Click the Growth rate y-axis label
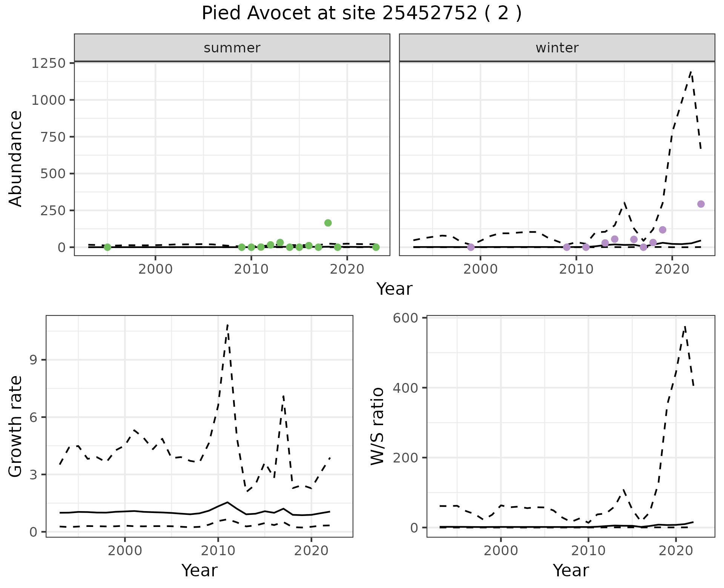The height and width of the screenshot is (588, 724). 16,427
